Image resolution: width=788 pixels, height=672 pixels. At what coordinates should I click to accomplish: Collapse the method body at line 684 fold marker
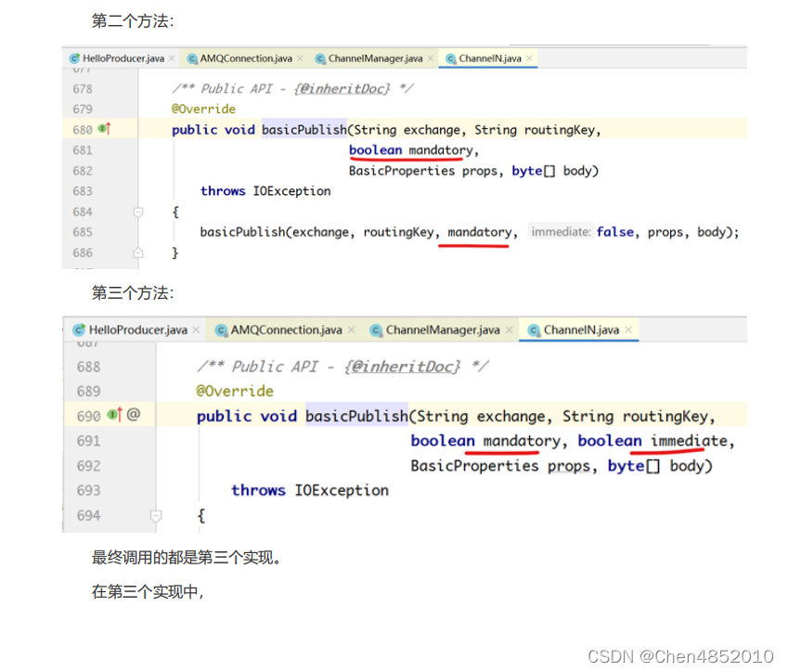click(x=138, y=213)
